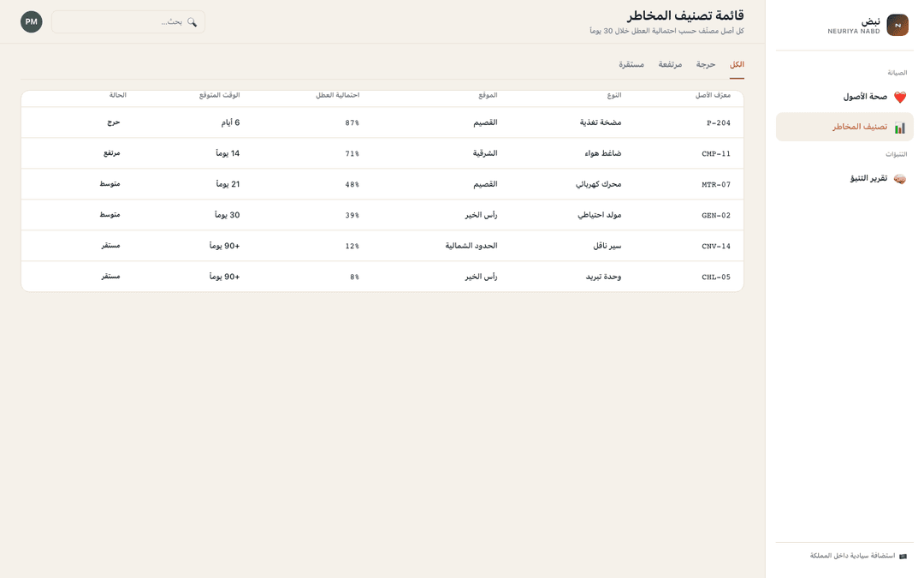
Task: Click the وحدة تبريد type cell
Action: pos(603,276)
